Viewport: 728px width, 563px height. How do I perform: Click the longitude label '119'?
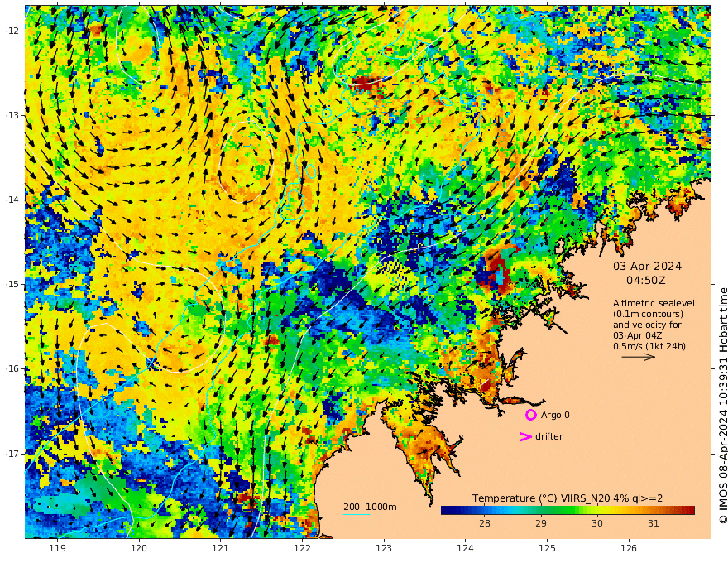pyautogui.click(x=57, y=548)
